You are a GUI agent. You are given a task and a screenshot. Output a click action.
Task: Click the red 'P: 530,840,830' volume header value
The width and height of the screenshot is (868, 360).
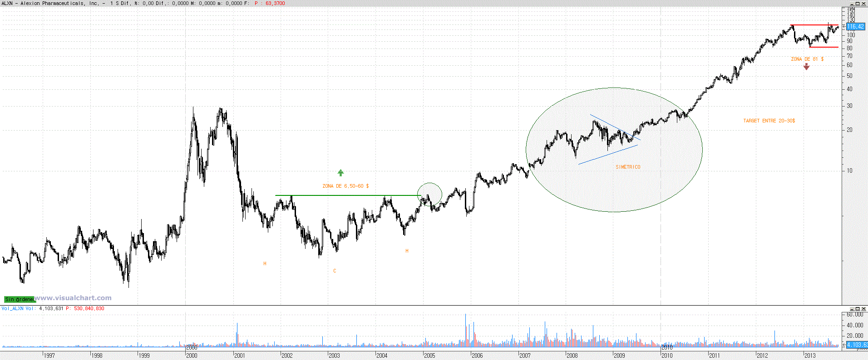[x=85, y=308]
